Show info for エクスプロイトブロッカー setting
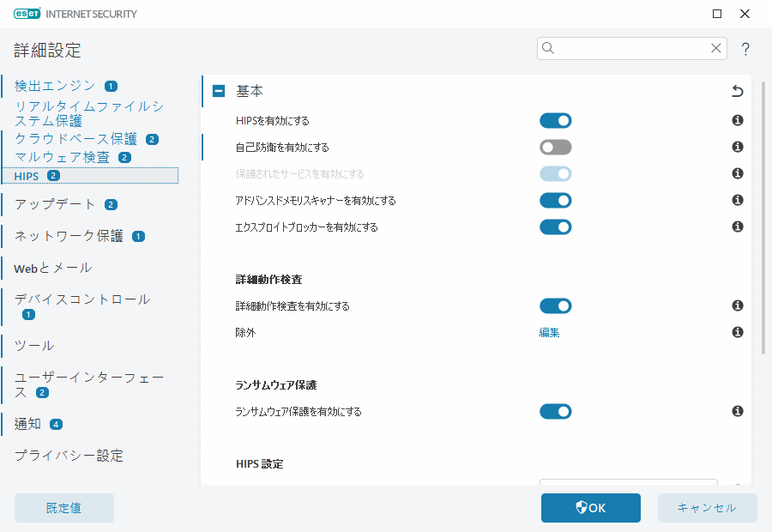This screenshot has width=772, height=532. [737, 227]
